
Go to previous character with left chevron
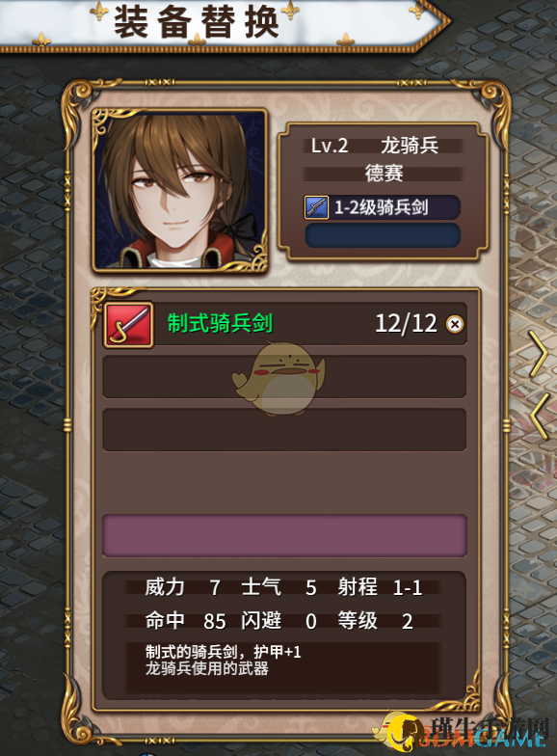pos(540,417)
